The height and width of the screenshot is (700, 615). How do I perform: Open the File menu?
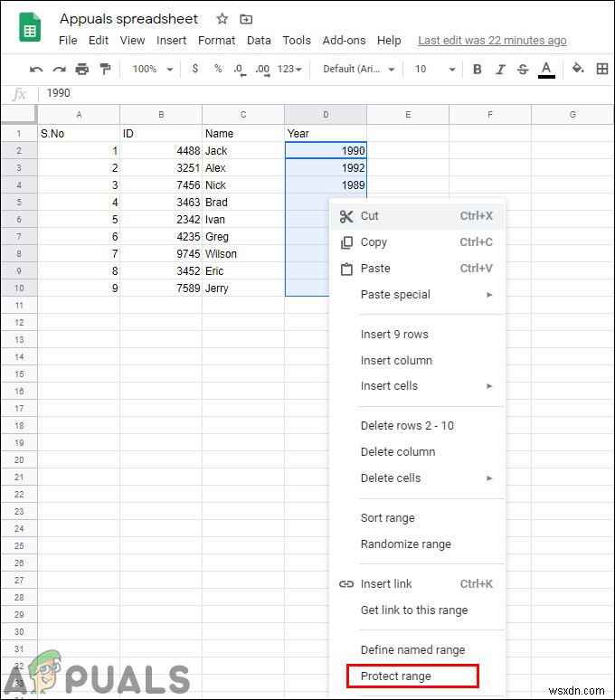click(68, 41)
